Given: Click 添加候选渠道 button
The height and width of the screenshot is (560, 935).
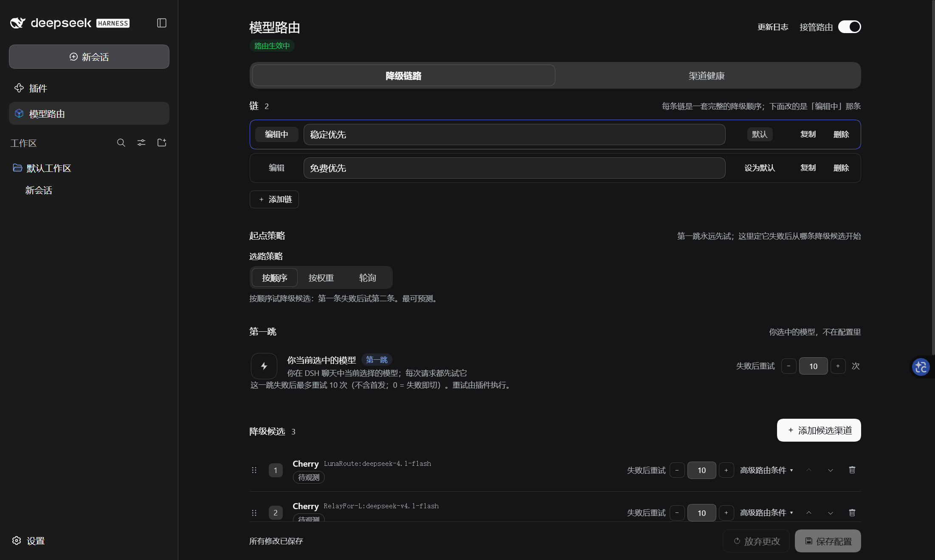Looking at the screenshot, I should [x=819, y=430].
